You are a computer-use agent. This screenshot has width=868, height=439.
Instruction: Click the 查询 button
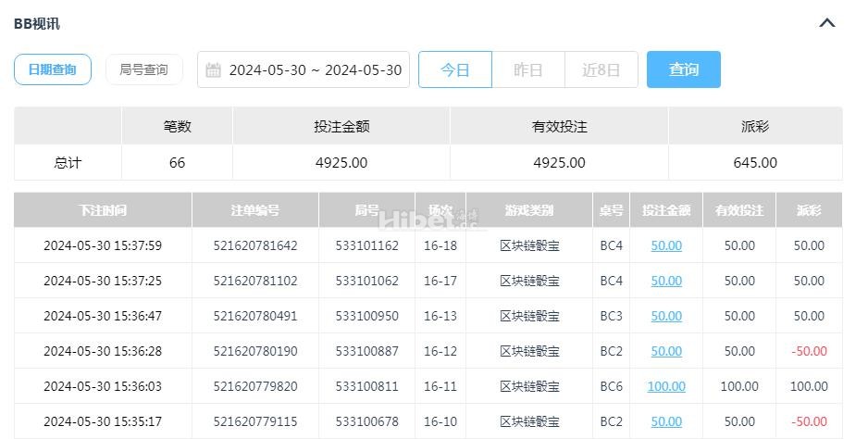684,69
